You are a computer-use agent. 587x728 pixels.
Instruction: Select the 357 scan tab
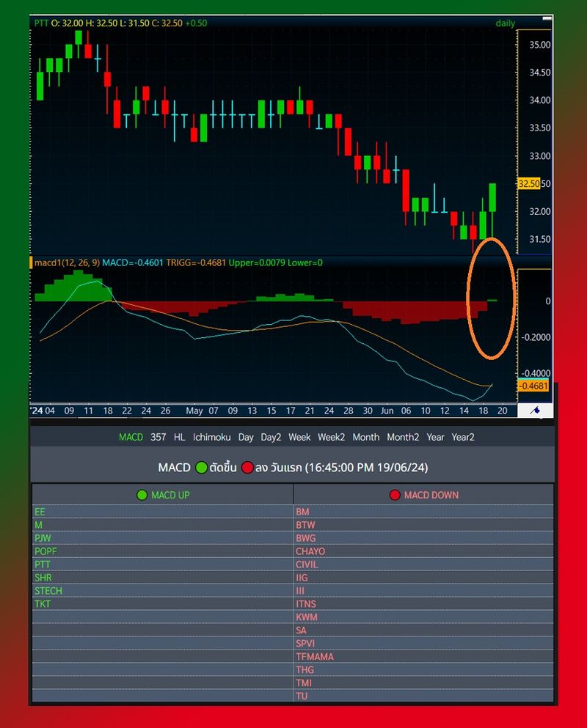click(157, 437)
